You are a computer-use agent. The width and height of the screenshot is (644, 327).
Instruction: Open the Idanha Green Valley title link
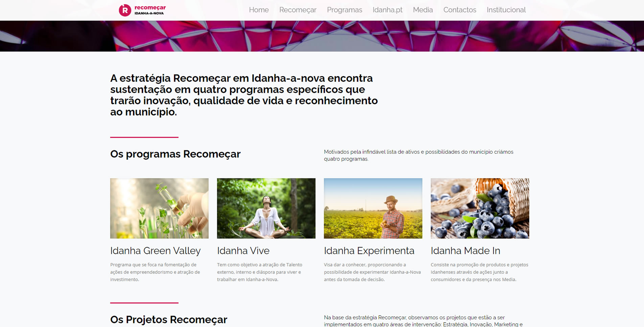(155, 250)
